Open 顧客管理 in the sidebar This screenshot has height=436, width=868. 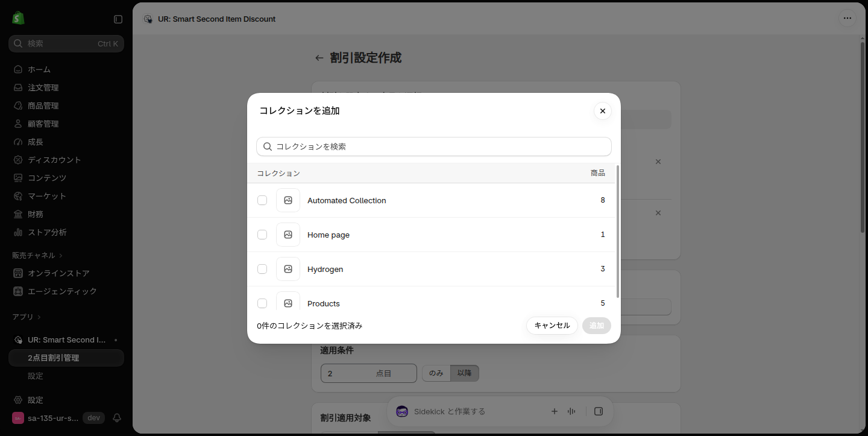tap(66, 124)
